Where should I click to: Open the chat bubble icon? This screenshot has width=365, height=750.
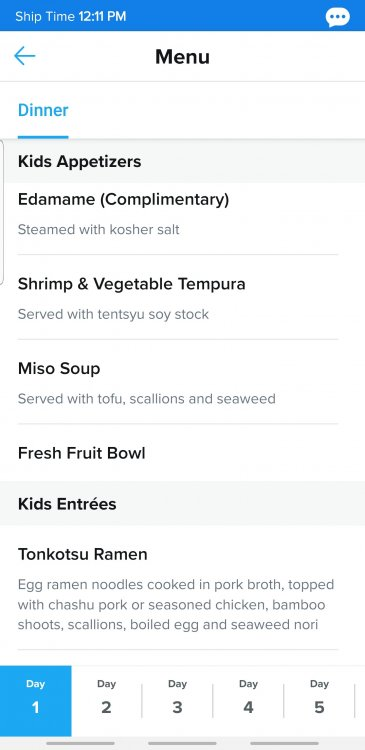tap(338, 17)
